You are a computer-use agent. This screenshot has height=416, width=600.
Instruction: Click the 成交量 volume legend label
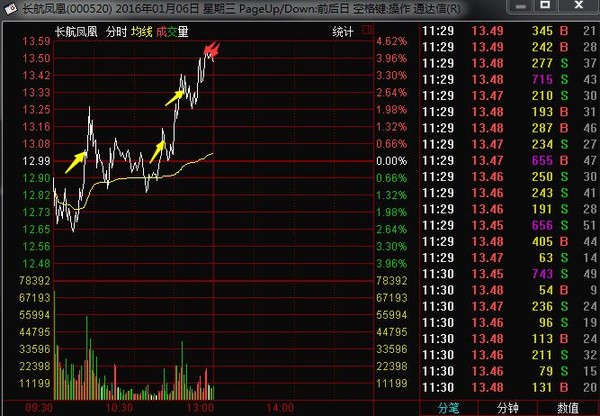[x=172, y=32]
